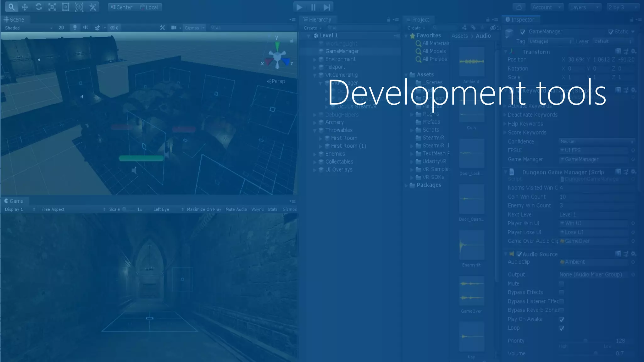Viewport: 644px width, 362px height.
Task: Click the Stats button
Action: point(272,209)
